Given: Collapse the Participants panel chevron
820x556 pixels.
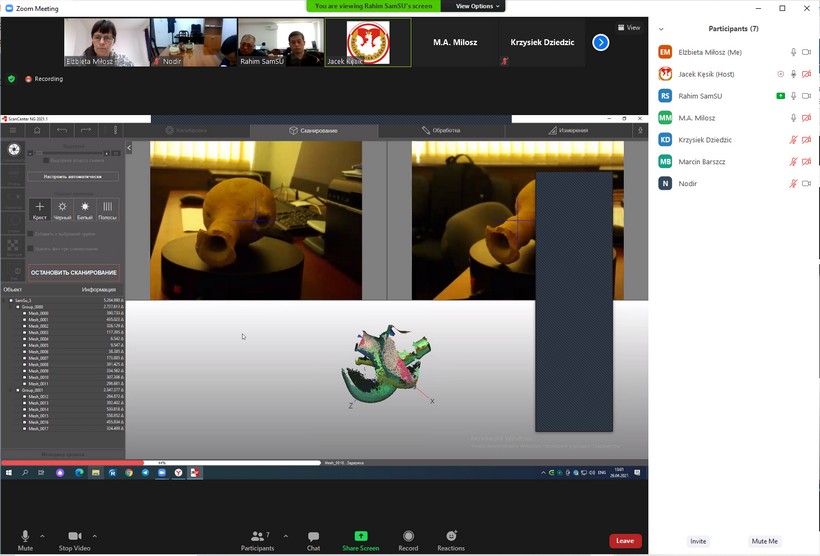Looking at the screenshot, I should point(661,29).
